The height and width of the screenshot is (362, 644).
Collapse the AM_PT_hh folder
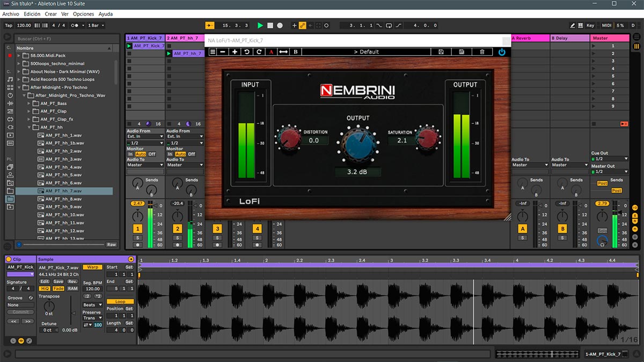(30, 127)
